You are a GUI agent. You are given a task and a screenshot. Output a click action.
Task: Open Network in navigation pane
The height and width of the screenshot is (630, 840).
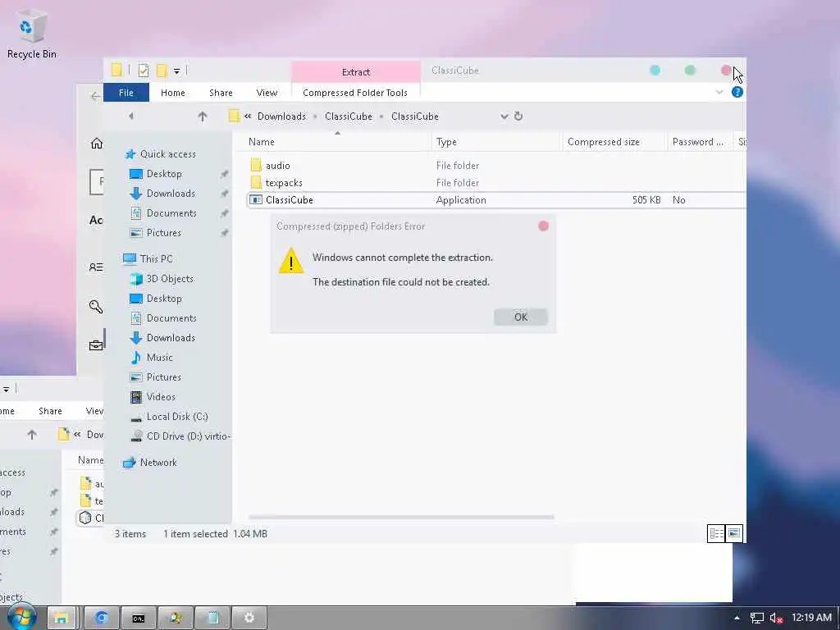point(158,463)
